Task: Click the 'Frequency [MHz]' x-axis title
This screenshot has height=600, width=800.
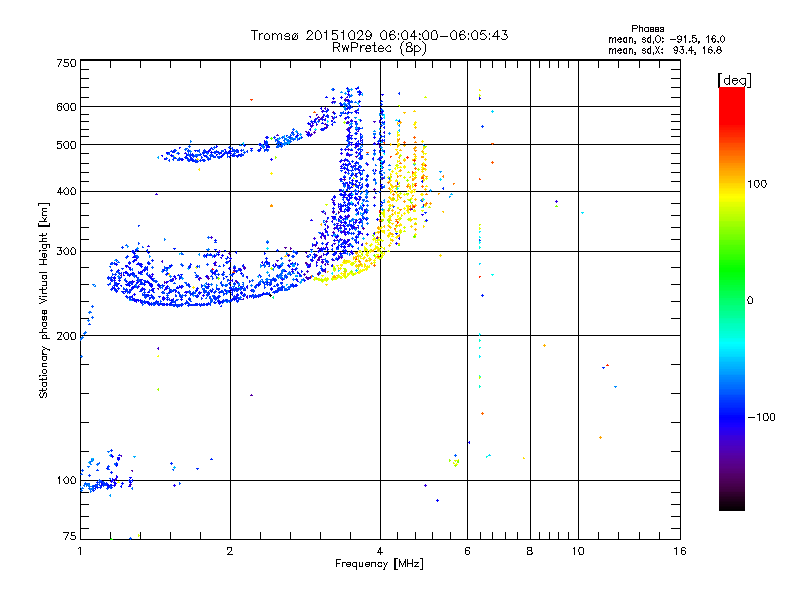Action: tap(379, 564)
